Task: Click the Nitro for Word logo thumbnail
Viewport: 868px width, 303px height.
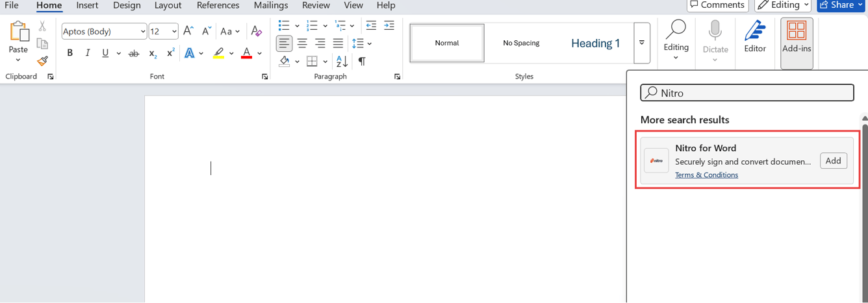Action: click(656, 160)
